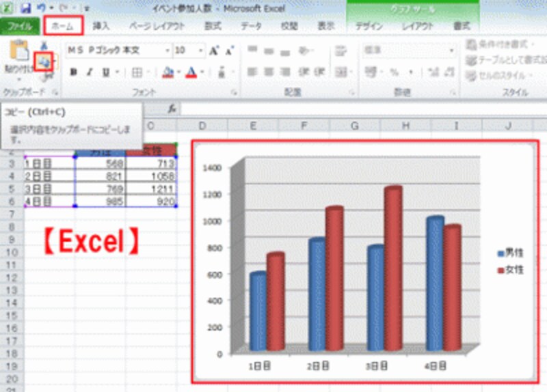Open the ファイル (File) tab
The width and height of the screenshot is (547, 392).
[x=20, y=27]
